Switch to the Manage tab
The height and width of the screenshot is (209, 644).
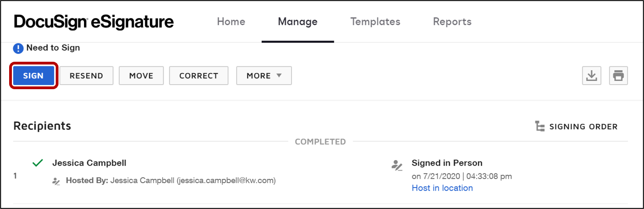click(x=298, y=21)
